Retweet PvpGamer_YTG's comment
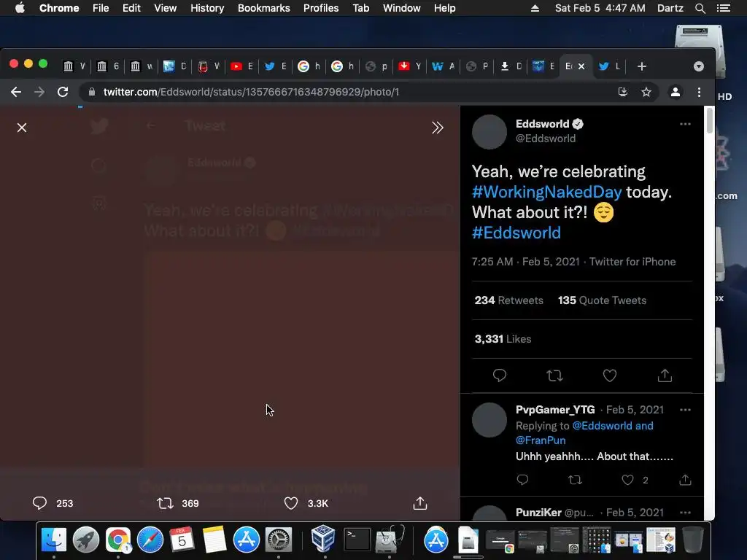Image resolution: width=747 pixels, height=560 pixels. point(575,480)
